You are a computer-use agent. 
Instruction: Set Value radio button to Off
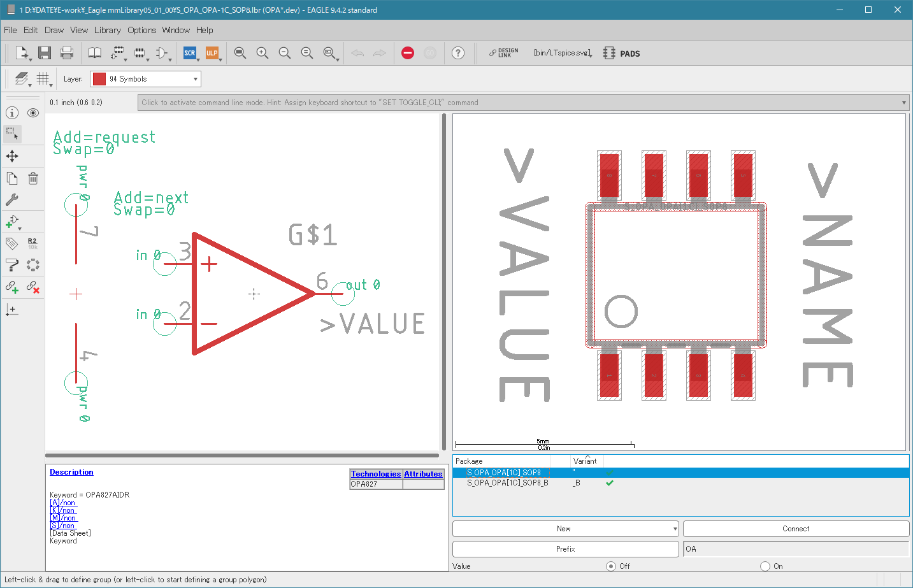click(611, 566)
